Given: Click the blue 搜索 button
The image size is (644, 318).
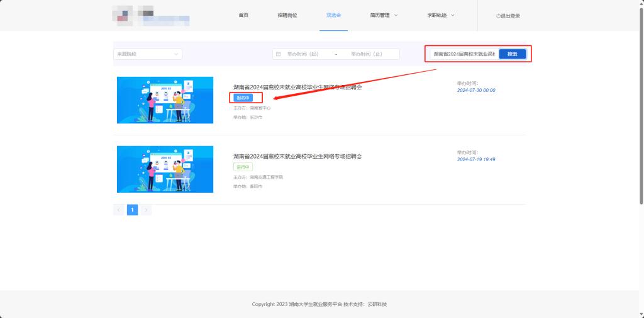Looking at the screenshot, I should coord(512,54).
